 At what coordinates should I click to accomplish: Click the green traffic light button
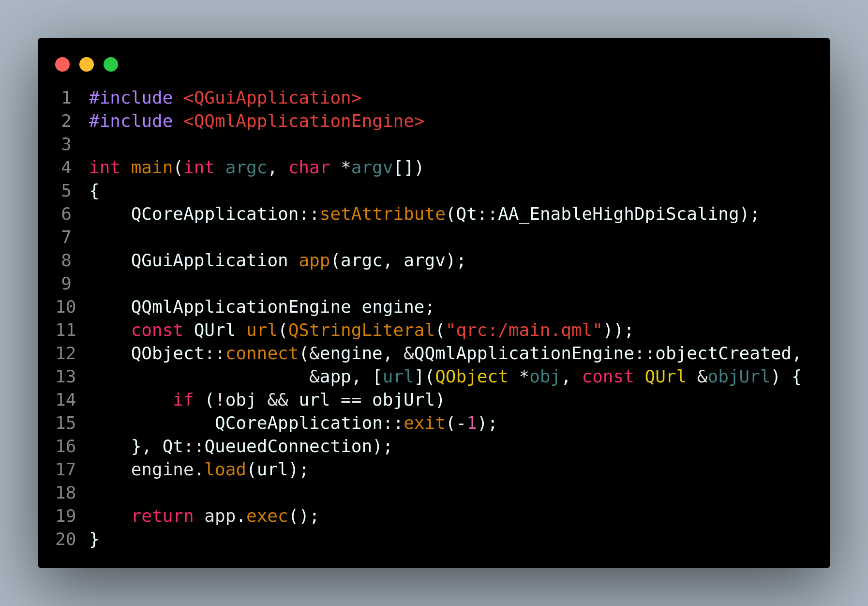coord(110,64)
